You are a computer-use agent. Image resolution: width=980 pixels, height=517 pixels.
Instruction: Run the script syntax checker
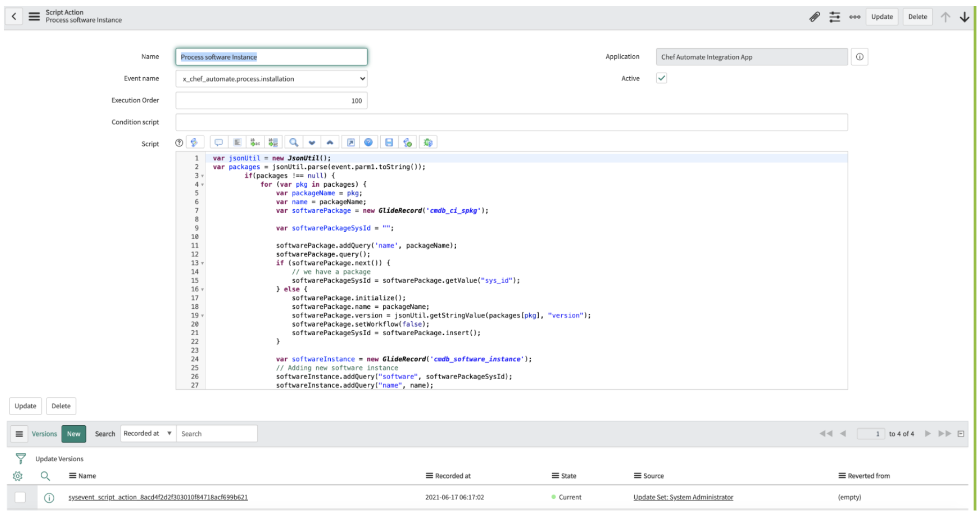[x=407, y=142]
